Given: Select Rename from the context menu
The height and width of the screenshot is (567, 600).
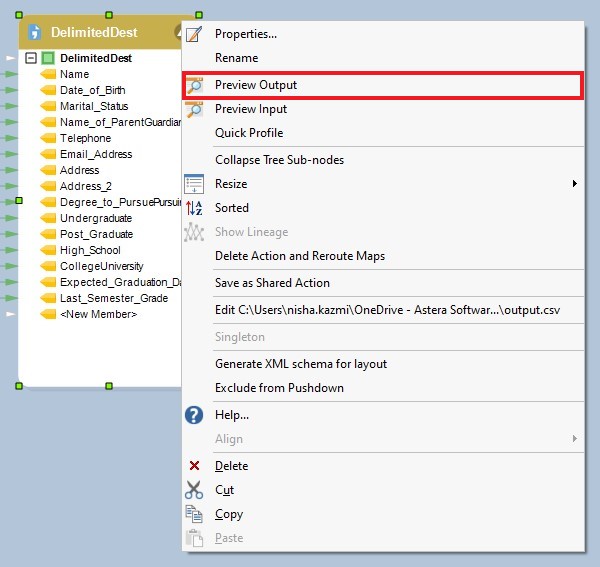Looking at the screenshot, I should [236, 58].
